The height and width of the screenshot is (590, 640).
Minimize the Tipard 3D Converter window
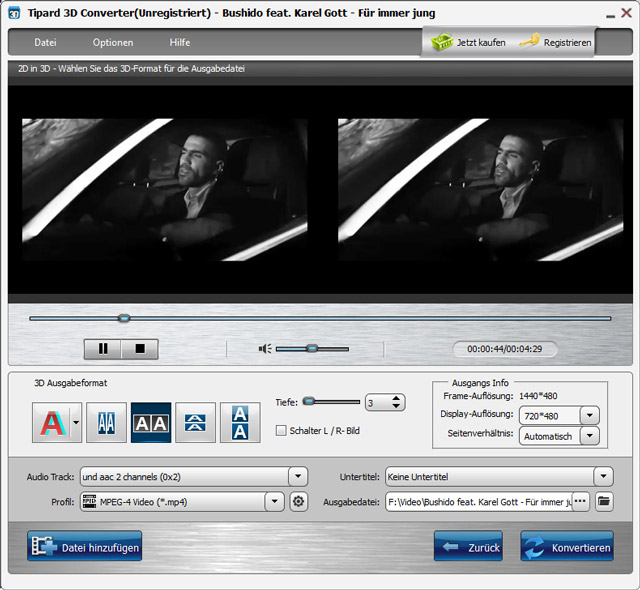tap(611, 16)
